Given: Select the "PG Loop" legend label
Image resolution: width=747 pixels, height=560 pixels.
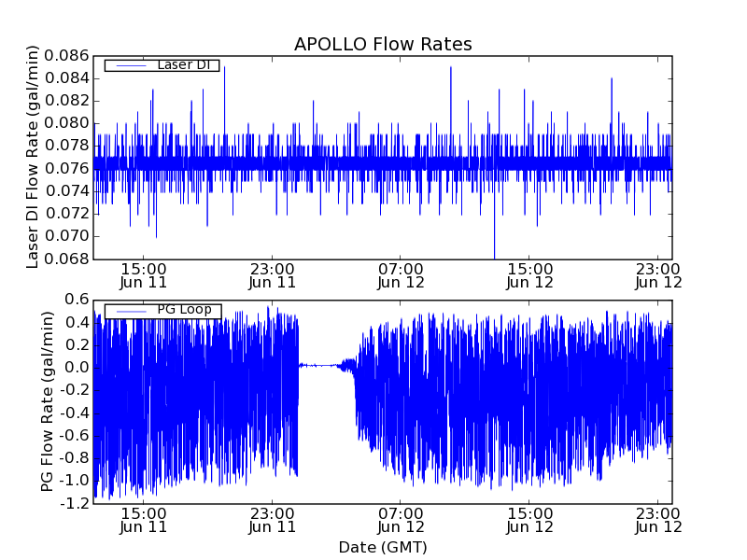Looking at the screenshot, I should click(x=184, y=310).
